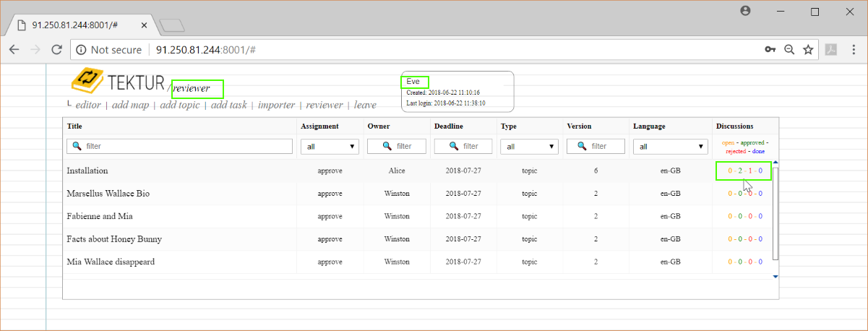
Task: Reload the page with the refresh icon
Action: pyautogui.click(x=56, y=50)
